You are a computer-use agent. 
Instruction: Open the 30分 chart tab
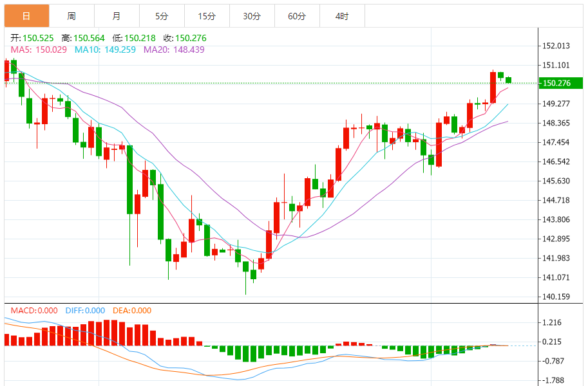[x=252, y=15]
